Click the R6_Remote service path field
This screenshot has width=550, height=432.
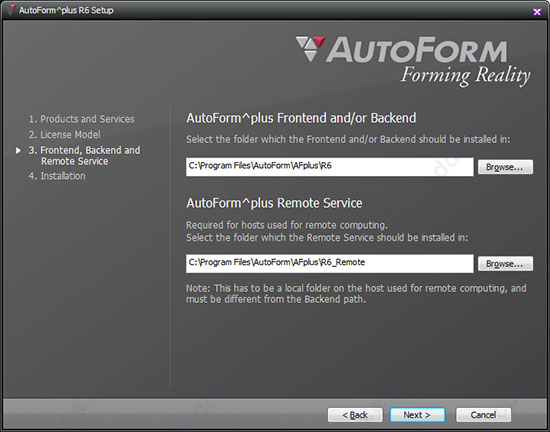tap(330, 263)
